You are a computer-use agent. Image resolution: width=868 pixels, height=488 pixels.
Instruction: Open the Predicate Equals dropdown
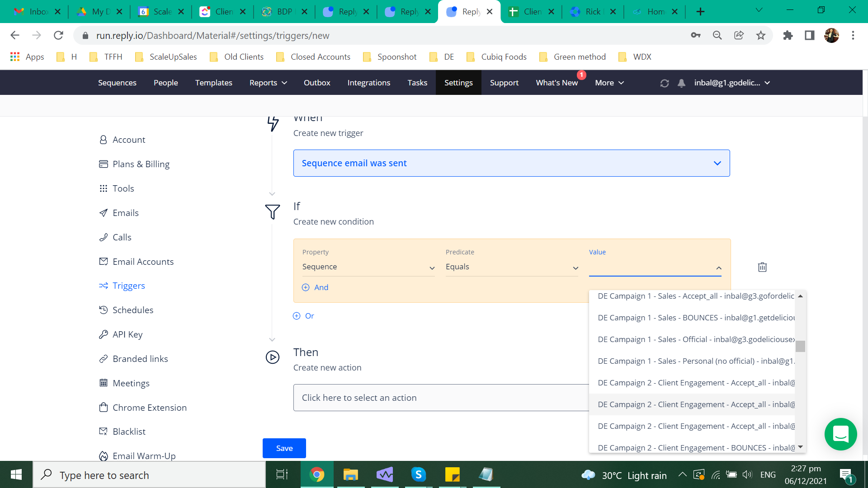(x=512, y=267)
